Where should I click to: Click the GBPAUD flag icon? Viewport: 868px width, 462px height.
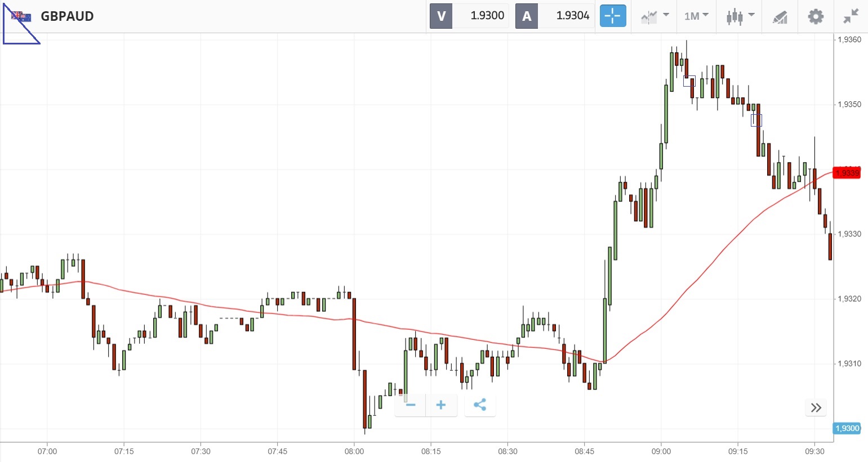click(x=21, y=16)
